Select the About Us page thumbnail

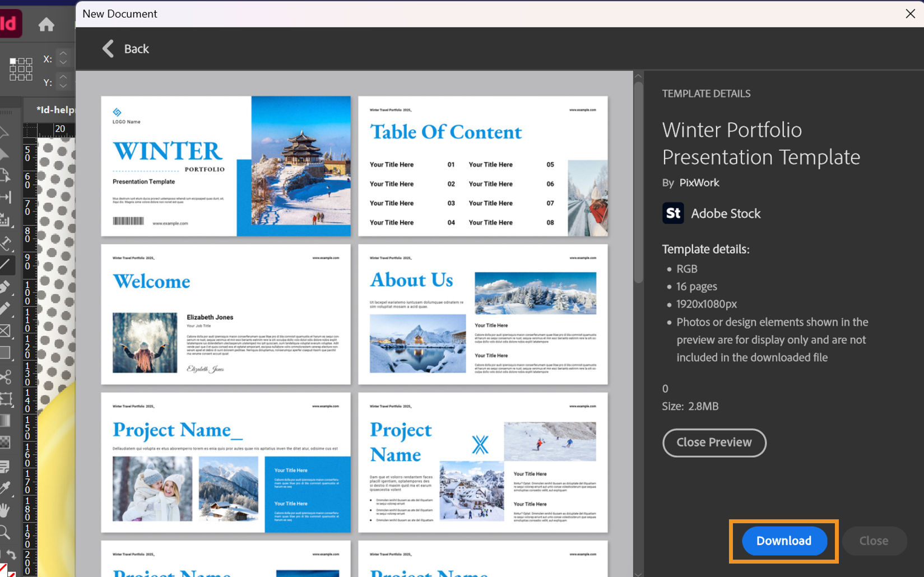click(x=483, y=314)
